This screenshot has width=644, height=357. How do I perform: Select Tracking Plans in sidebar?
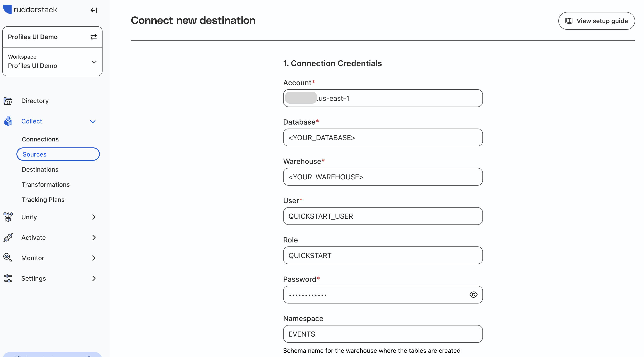tap(43, 199)
